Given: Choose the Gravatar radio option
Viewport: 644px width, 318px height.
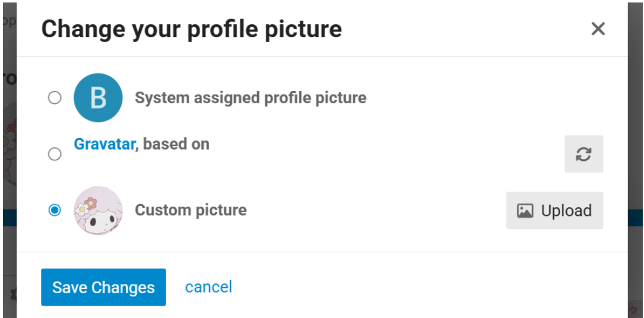Looking at the screenshot, I should click(55, 153).
